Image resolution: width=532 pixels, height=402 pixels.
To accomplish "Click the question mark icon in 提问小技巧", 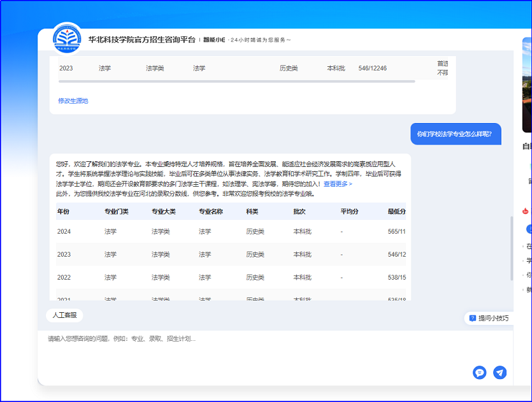I will point(472,318).
